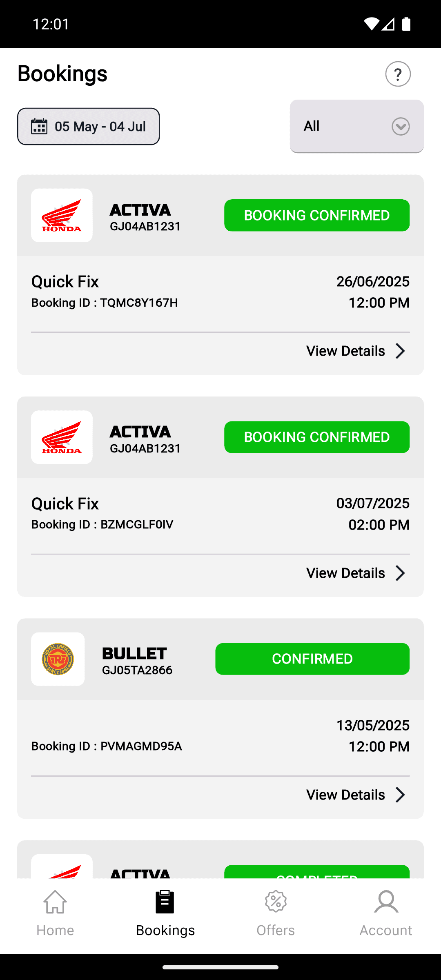Open the Account profile icon

(386, 902)
